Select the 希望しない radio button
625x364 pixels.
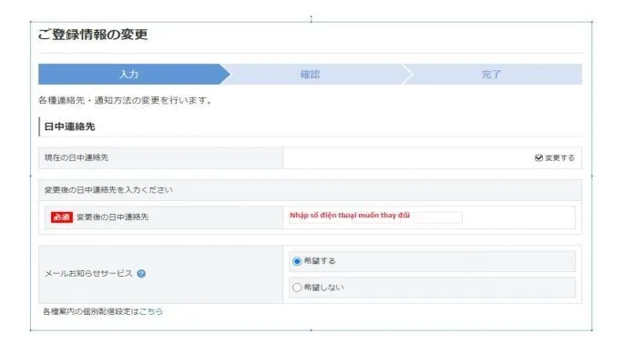click(297, 288)
